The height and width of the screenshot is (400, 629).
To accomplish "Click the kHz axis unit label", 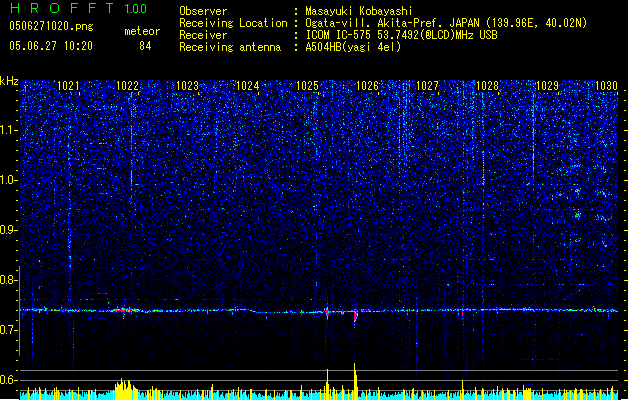I will point(9,81).
